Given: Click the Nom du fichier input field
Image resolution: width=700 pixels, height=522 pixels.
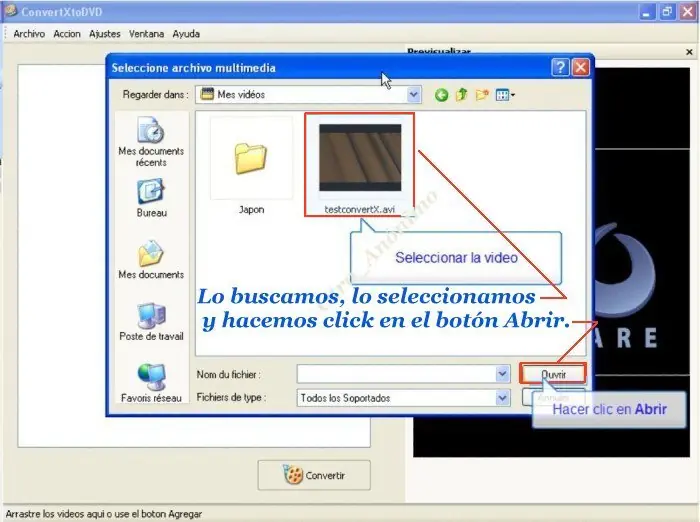Looking at the screenshot, I should coord(396,374).
